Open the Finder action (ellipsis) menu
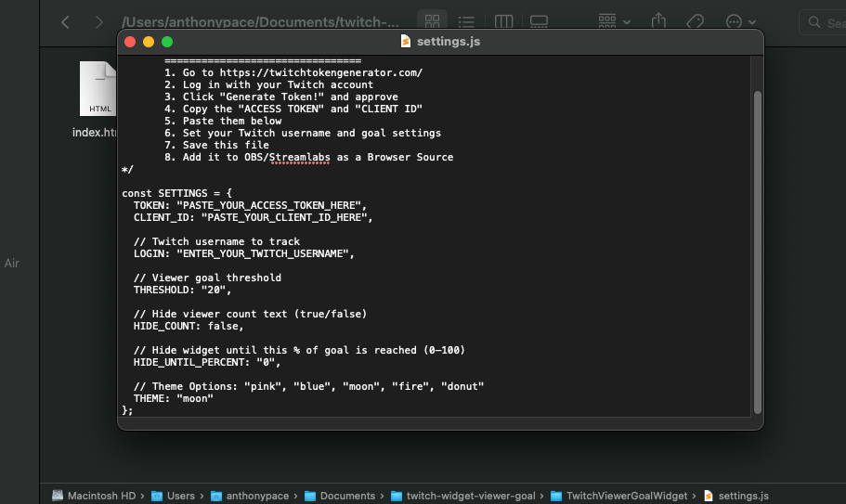The height and width of the screenshot is (504, 846). coord(740,21)
